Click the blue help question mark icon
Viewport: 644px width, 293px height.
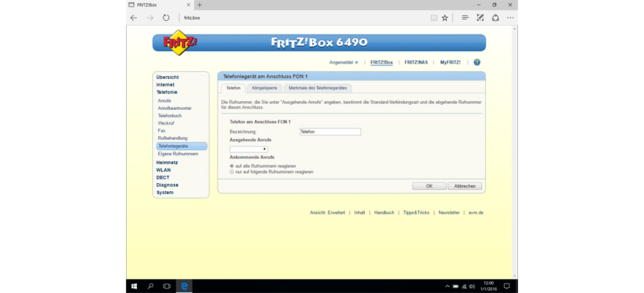(x=477, y=62)
